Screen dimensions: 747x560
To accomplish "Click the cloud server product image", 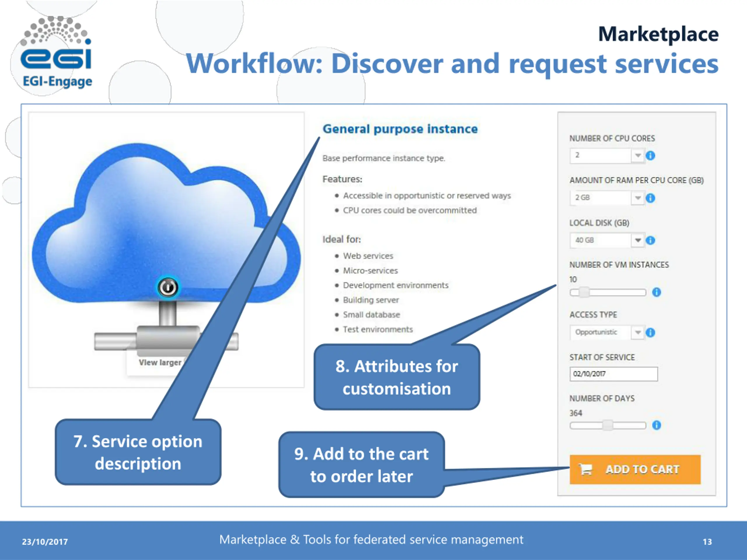I will point(166,250).
